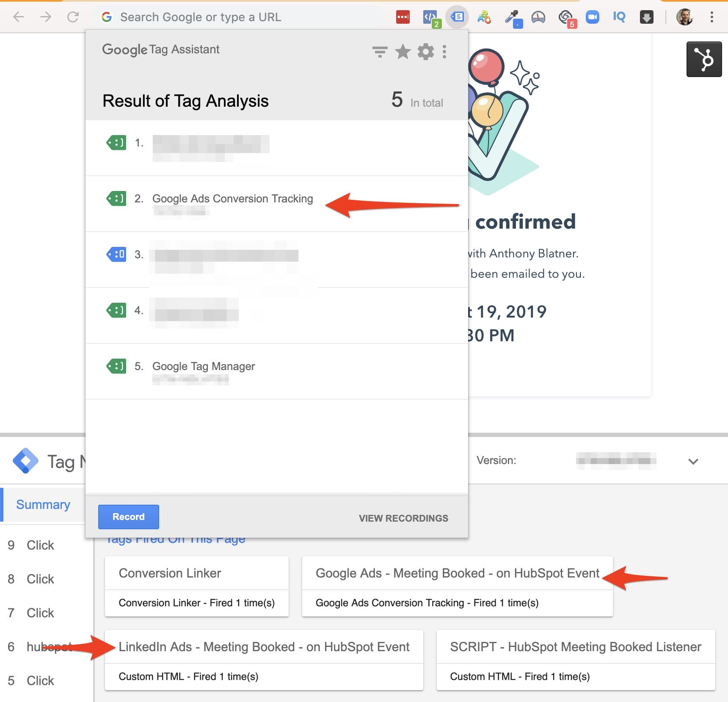Open the Google Tag Manager tag result
728x702 pixels.
(x=277, y=372)
